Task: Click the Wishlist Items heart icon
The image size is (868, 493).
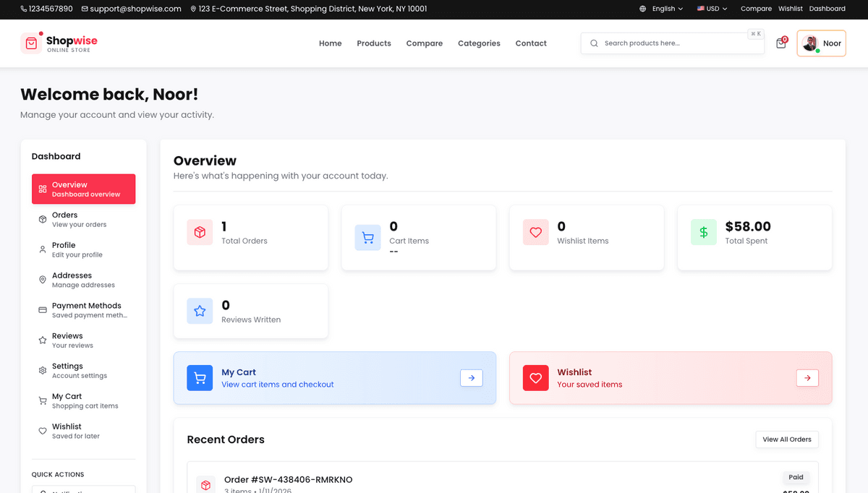Action: click(535, 232)
